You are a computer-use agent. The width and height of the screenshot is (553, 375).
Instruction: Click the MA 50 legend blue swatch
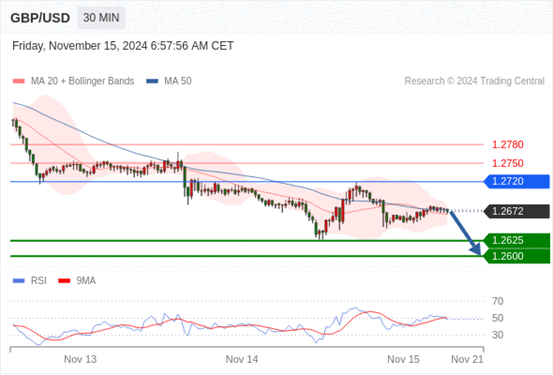click(x=152, y=81)
